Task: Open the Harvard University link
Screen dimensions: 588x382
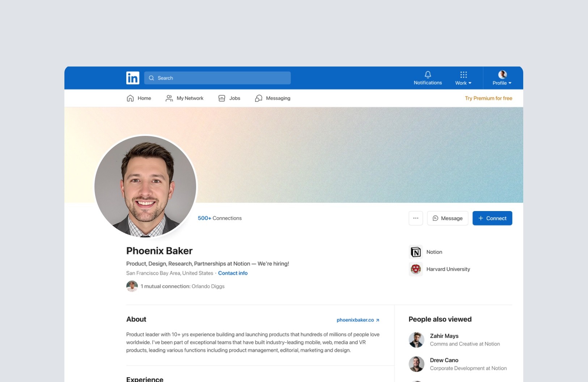Action: [x=448, y=269]
